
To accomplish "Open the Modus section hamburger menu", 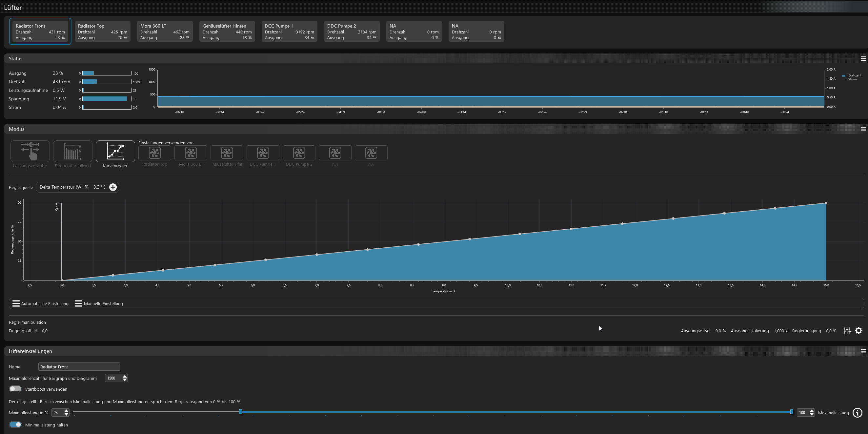I will coord(863,129).
